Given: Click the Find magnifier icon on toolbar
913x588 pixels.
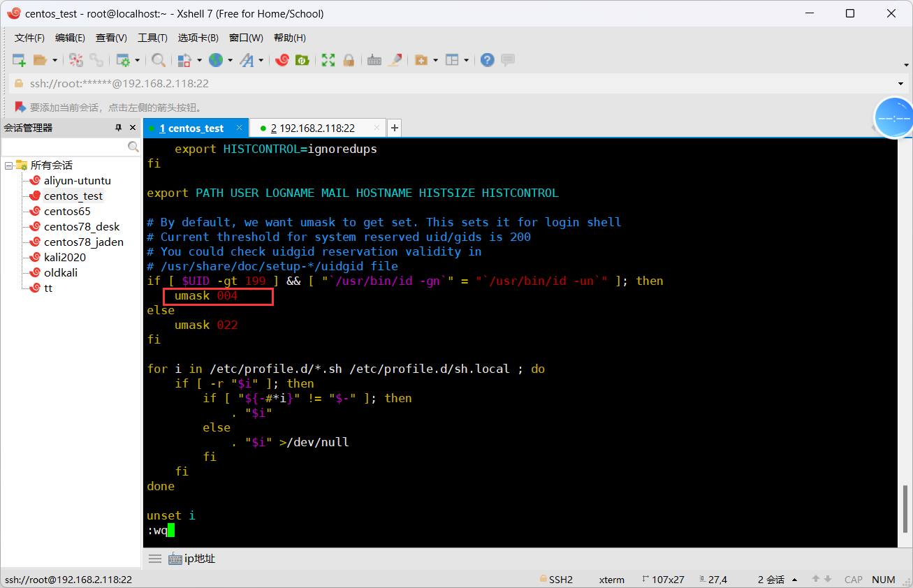Looking at the screenshot, I should click(159, 60).
